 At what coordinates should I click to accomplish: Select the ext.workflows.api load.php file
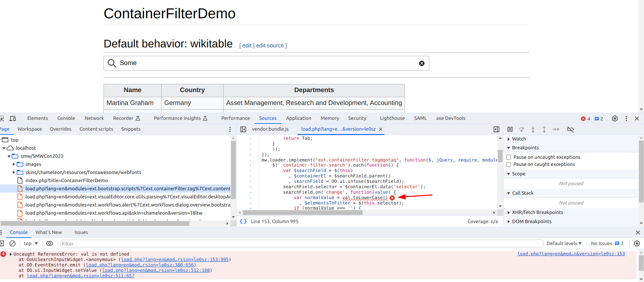[114, 213]
